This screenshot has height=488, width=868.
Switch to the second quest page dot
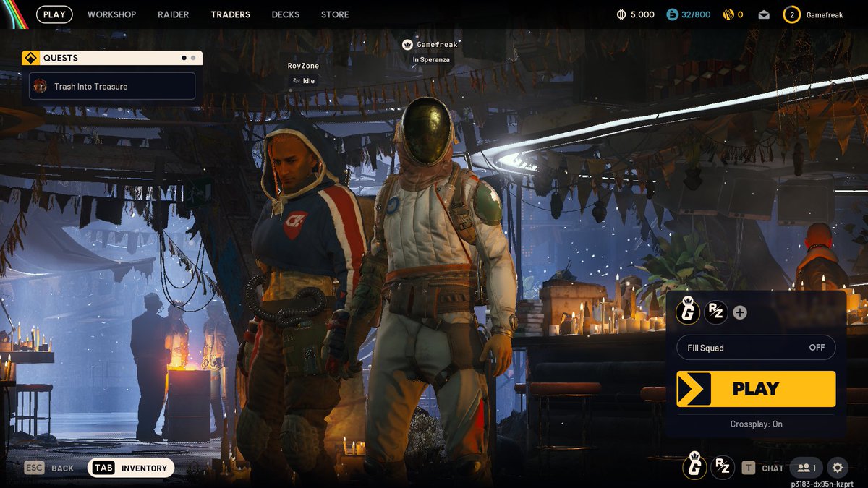(193, 58)
